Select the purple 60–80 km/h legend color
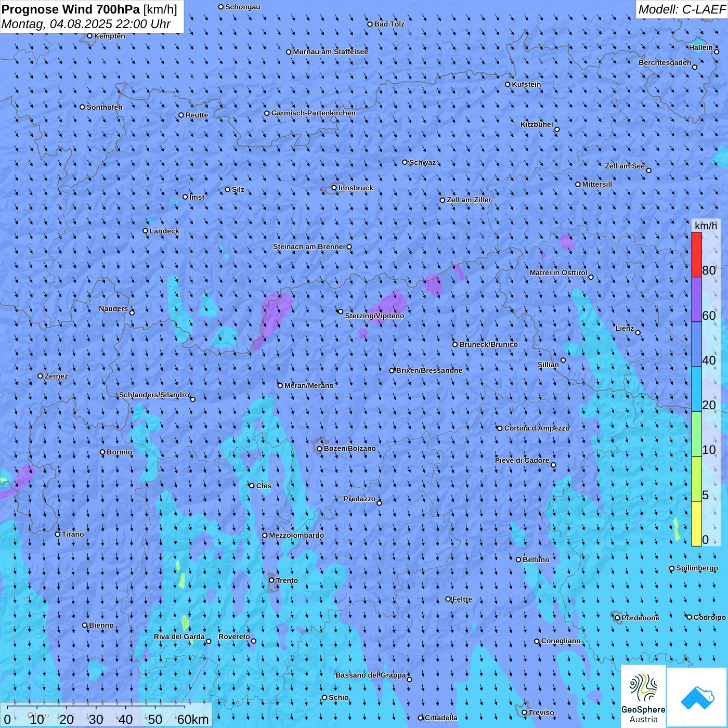Screen dimensions: 728x728 tap(696, 300)
